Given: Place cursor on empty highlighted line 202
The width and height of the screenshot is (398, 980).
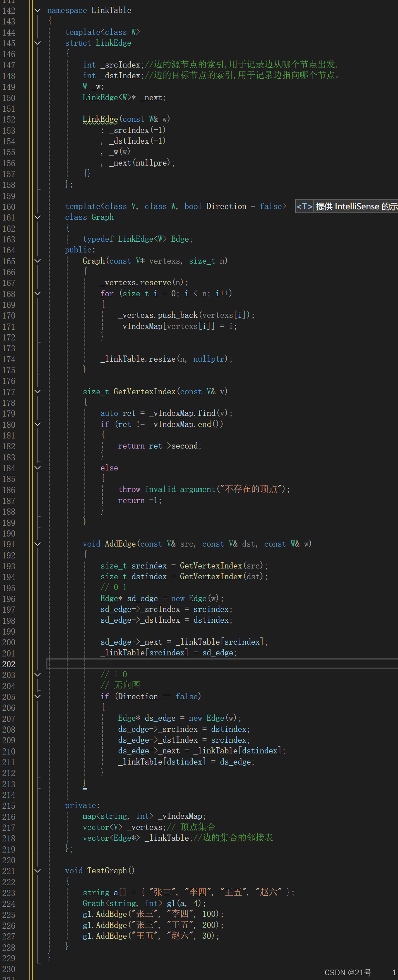Looking at the screenshot, I should (x=222, y=664).
